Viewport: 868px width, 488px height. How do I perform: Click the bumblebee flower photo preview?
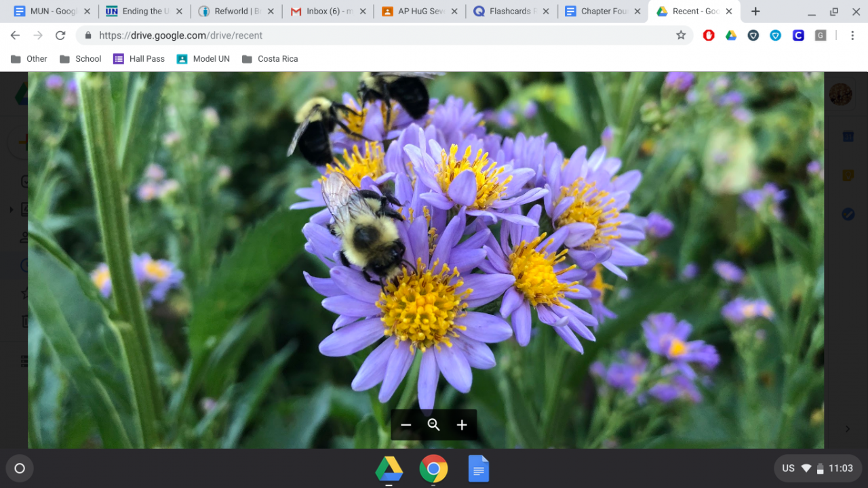click(x=426, y=260)
